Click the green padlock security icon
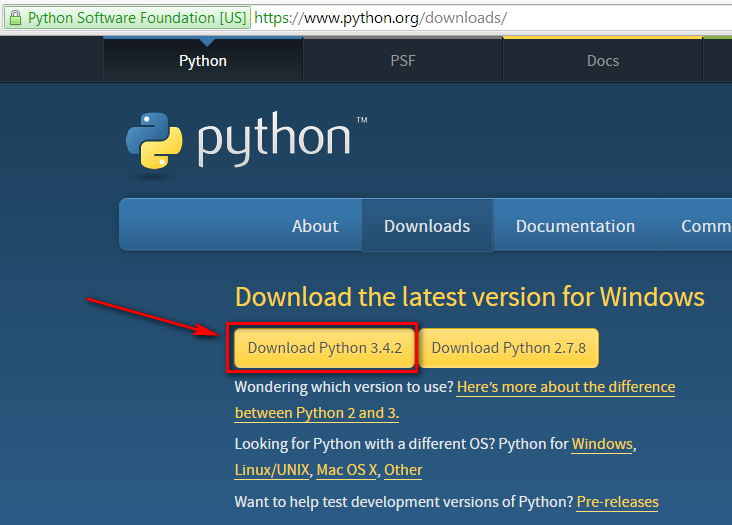Viewport: 732px width, 525px height. 15,18
